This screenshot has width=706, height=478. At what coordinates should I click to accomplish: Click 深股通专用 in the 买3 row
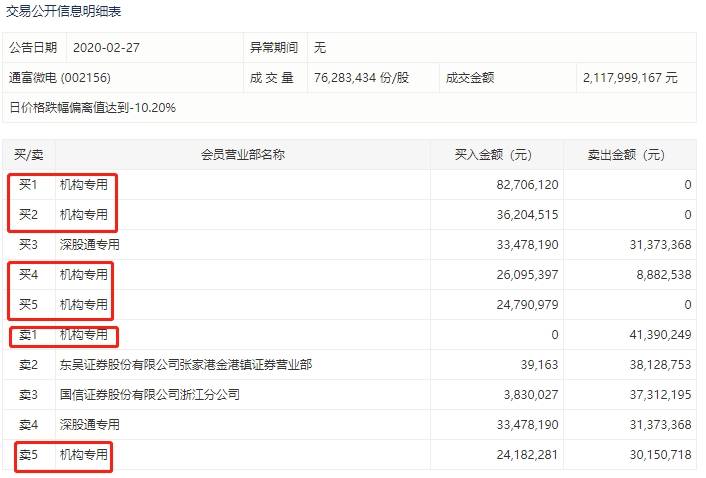pos(90,245)
